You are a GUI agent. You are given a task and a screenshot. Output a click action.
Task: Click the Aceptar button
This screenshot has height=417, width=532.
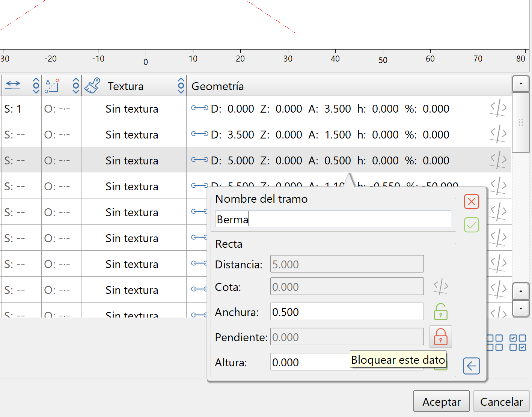[441, 401]
